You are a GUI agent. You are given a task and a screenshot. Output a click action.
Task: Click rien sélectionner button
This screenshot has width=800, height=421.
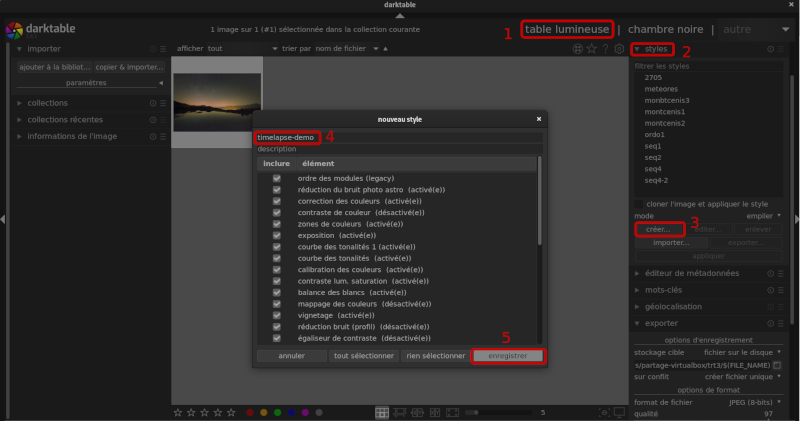click(x=436, y=356)
